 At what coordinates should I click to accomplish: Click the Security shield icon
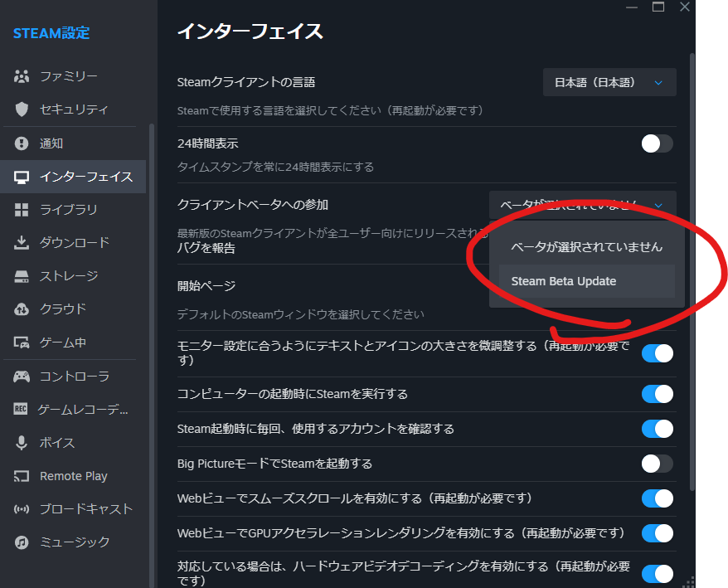click(x=22, y=109)
